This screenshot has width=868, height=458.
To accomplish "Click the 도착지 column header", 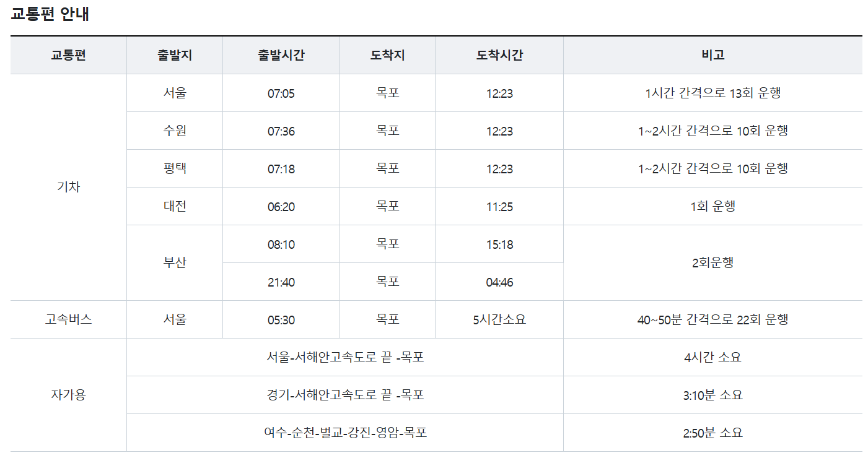I will (387, 55).
